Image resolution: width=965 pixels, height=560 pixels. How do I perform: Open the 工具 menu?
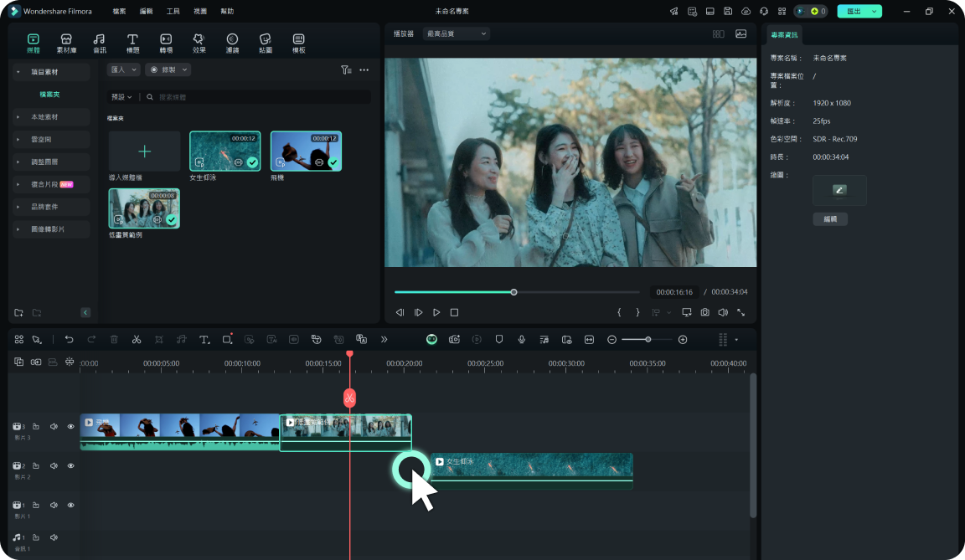click(x=173, y=11)
